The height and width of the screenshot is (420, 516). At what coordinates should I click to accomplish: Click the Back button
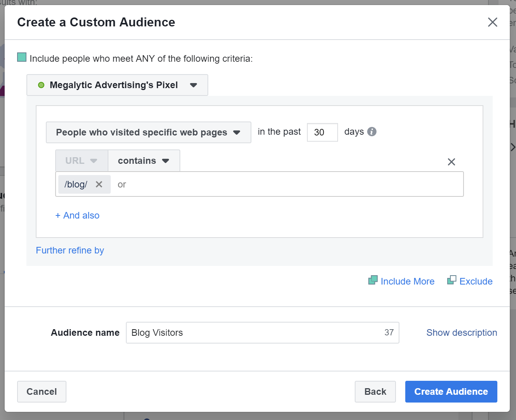[x=375, y=392]
